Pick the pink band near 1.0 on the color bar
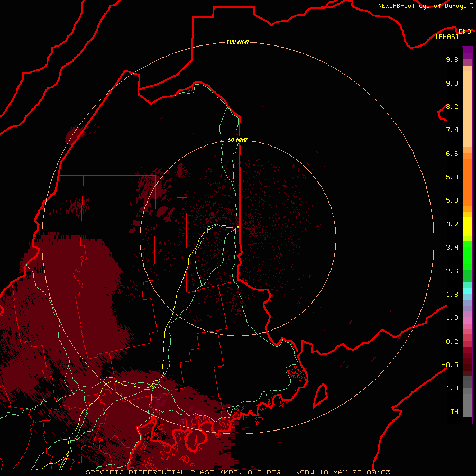476x476 pixels. [467, 321]
